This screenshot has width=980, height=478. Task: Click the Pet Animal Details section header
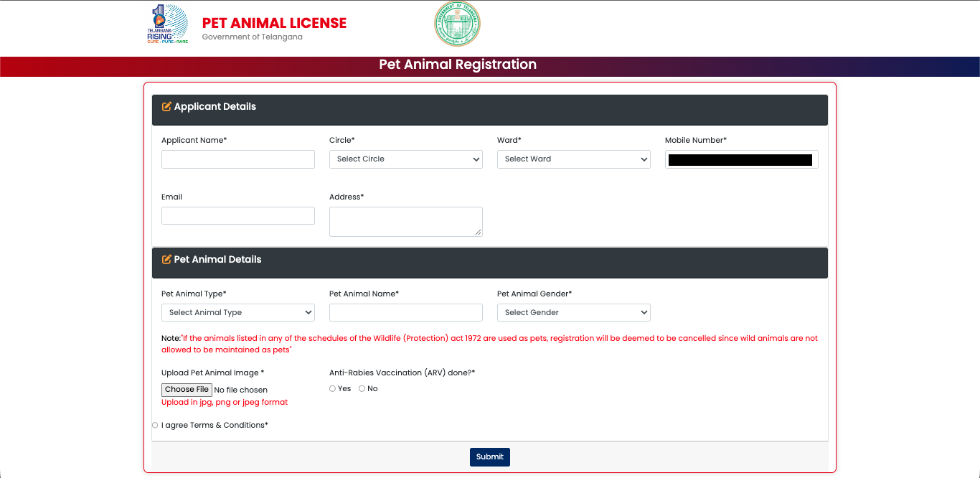tap(490, 263)
